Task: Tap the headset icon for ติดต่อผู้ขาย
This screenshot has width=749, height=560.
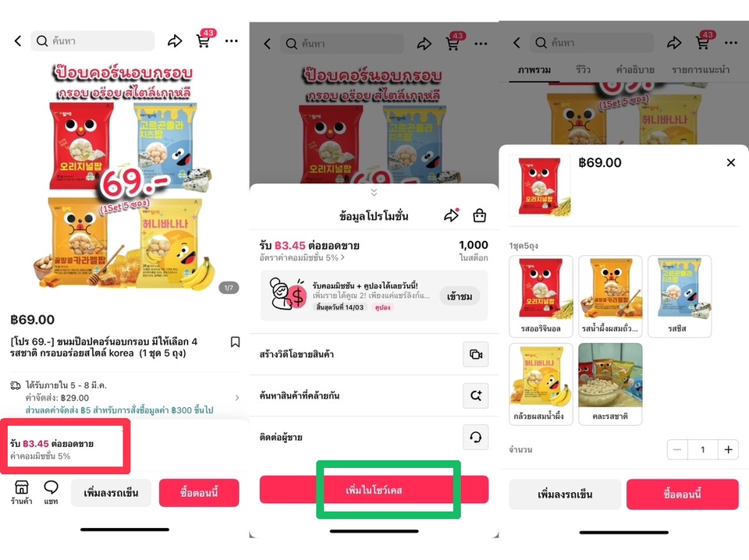Action: (x=476, y=437)
